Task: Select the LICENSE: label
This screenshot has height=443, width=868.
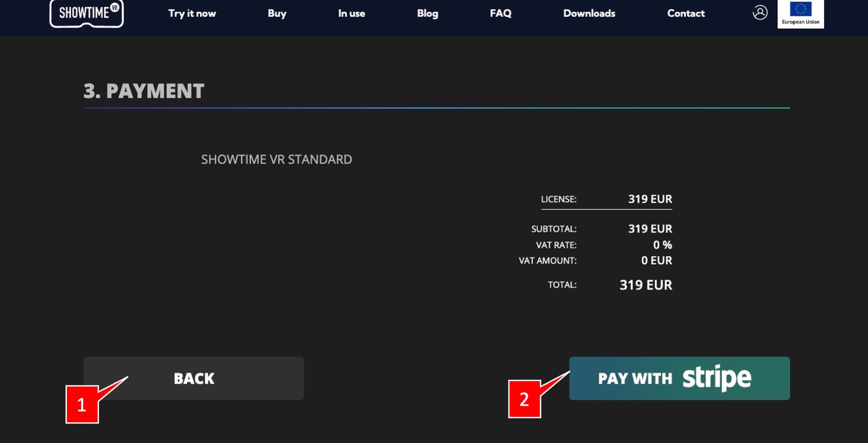Action: (559, 199)
